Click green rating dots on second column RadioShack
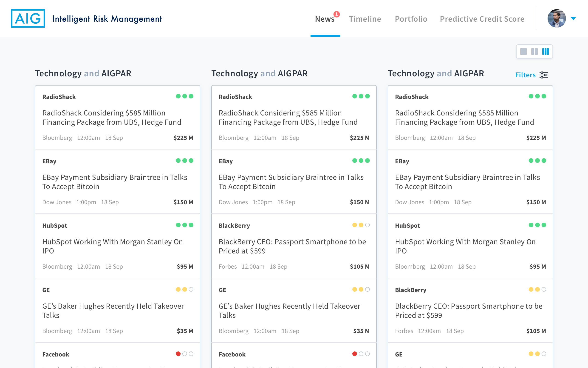This screenshot has height=368, width=588. [x=361, y=96]
